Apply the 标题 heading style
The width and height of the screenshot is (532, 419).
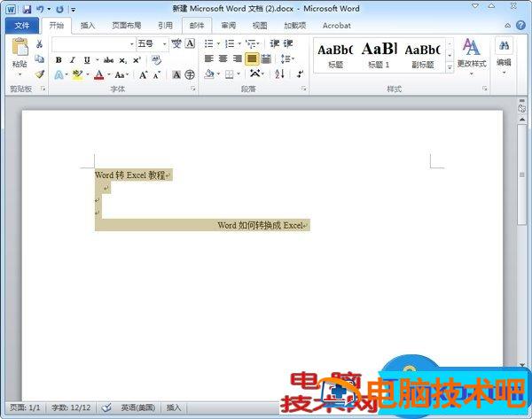tap(335, 56)
